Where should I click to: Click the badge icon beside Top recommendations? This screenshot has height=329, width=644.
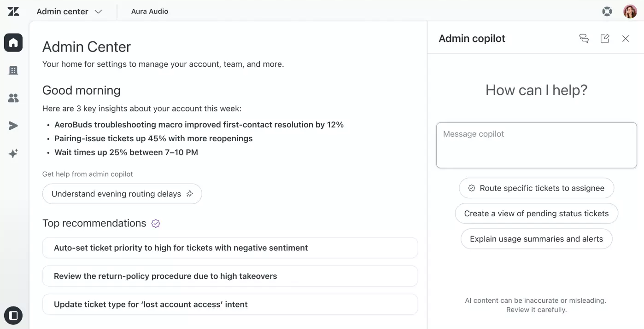[155, 223]
